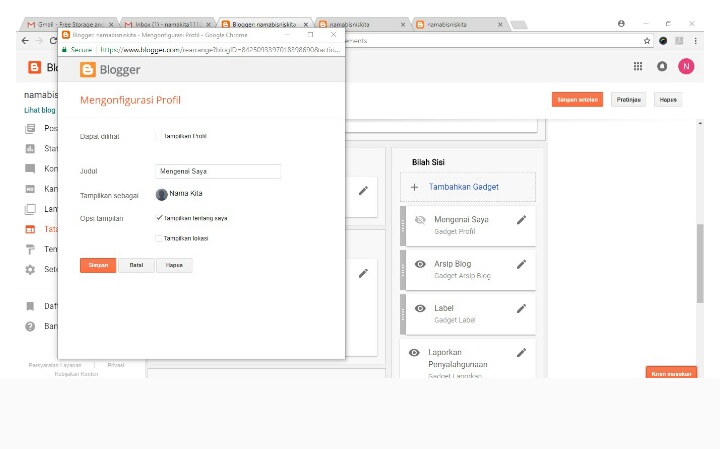Go back with the browser back arrow
The image size is (720, 449).
click(x=25, y=41)
